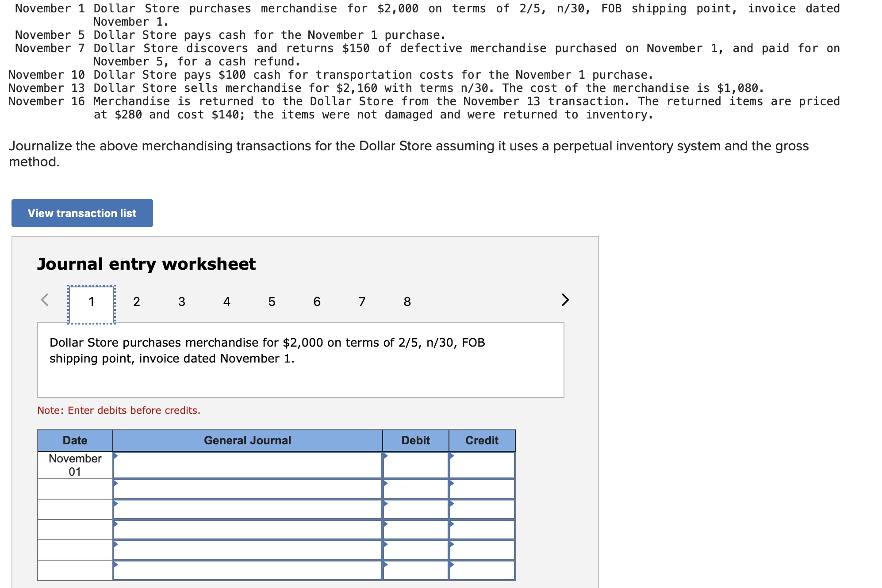
Task: Click last row Debit amount field
Action: tap(416, 570)
